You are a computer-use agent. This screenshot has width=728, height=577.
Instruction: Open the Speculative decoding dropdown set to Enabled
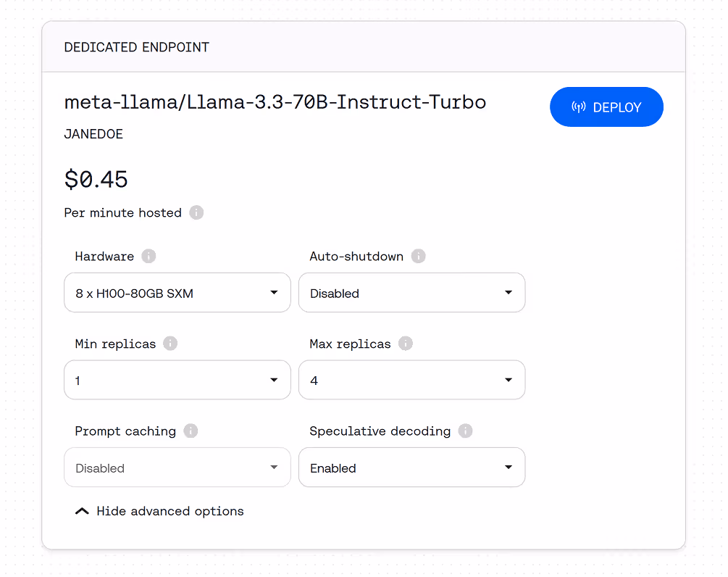[412, 468]
